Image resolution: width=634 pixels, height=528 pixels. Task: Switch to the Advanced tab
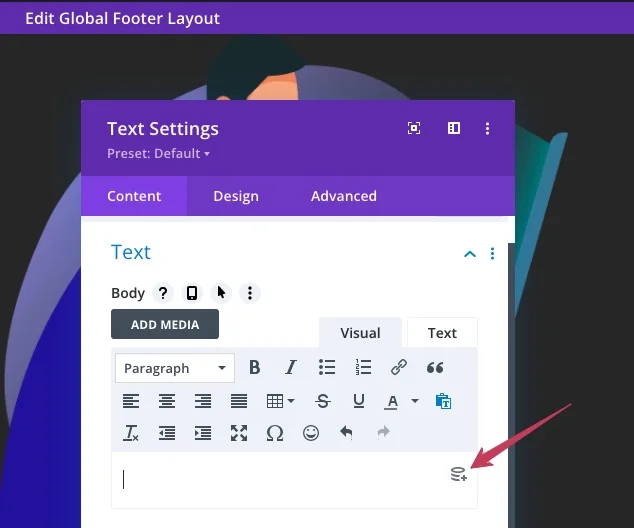(344, 196)
